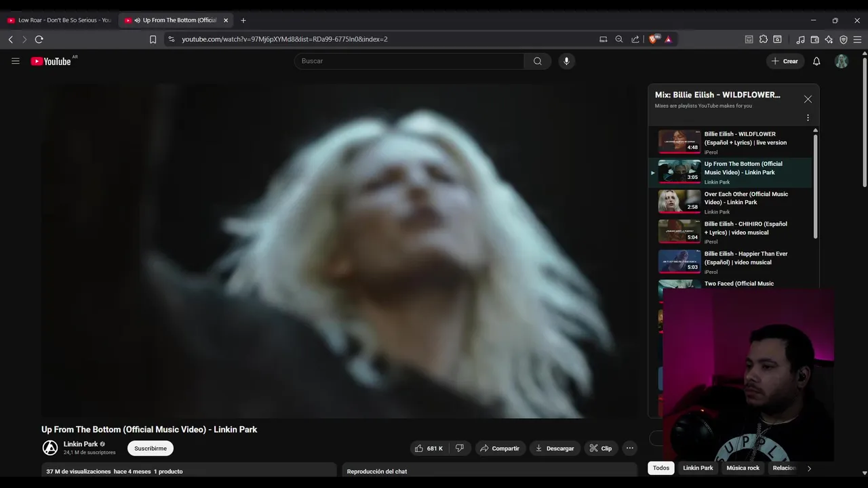This screenshot has height=488, width=868.
Task: Like the video with 681 K button
Action: click(x=429, y=448)
